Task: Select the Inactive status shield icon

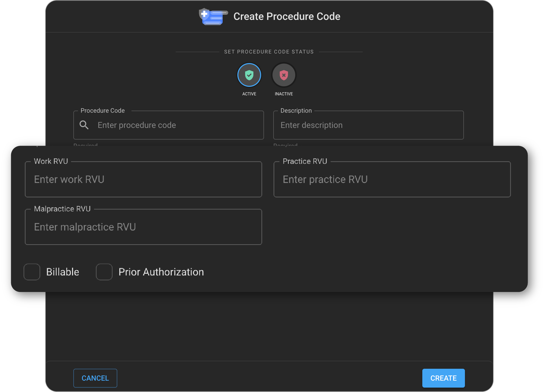Action: pyautogui.click(x=284, y=75)
